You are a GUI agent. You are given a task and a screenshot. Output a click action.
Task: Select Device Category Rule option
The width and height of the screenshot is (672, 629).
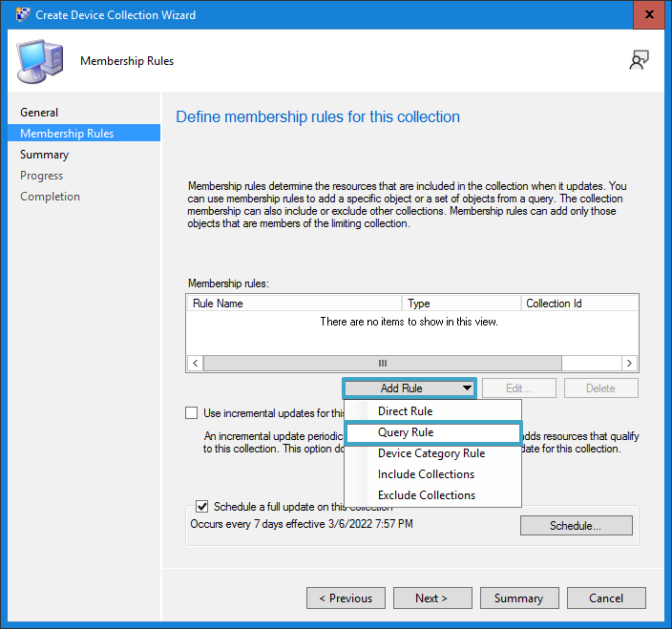[432, 453]
